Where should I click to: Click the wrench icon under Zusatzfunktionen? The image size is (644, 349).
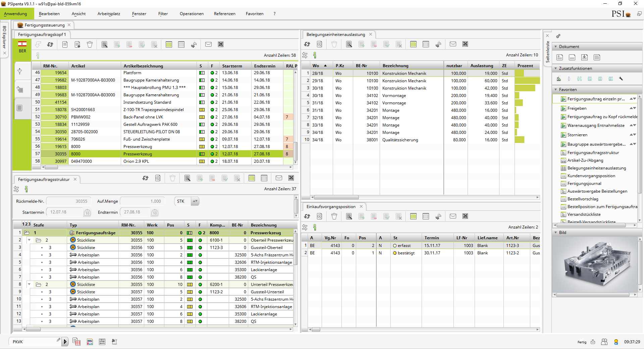621,79
